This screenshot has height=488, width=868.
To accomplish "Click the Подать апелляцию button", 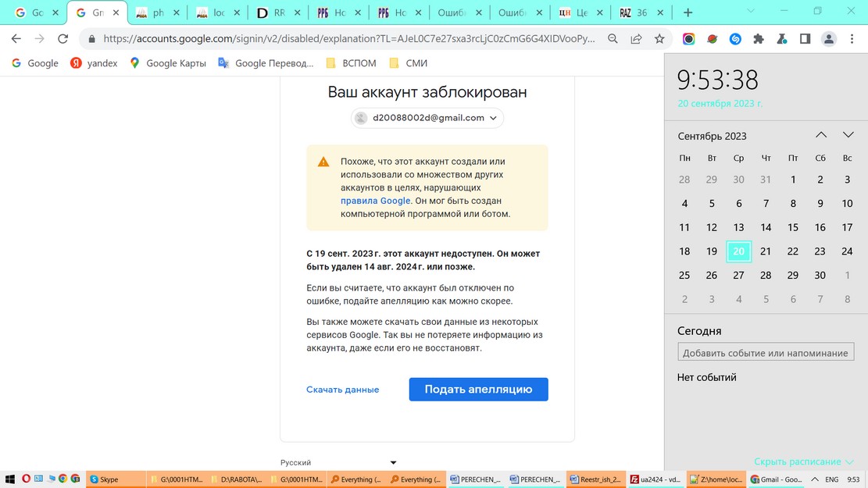I will pyautogui.click(x=478, y=390).
